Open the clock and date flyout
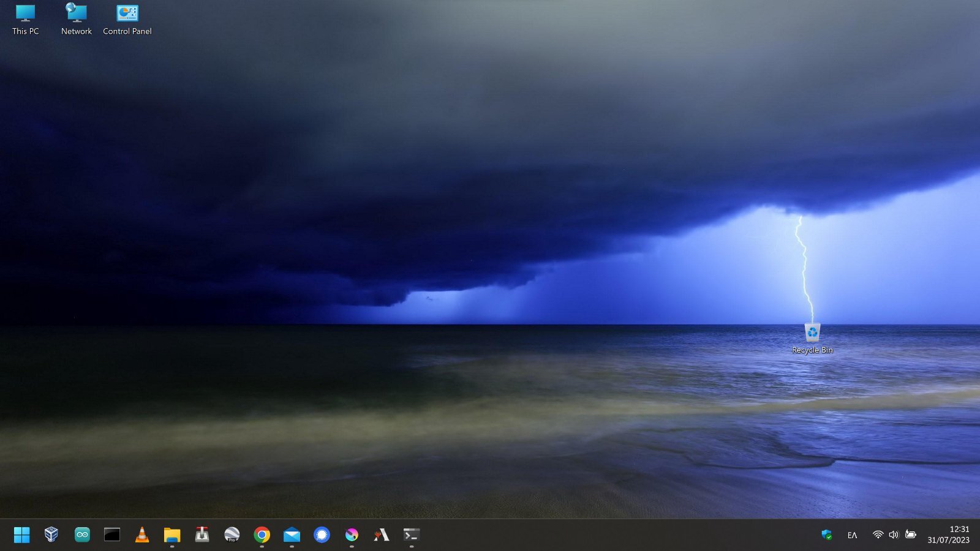 [948, 534]
